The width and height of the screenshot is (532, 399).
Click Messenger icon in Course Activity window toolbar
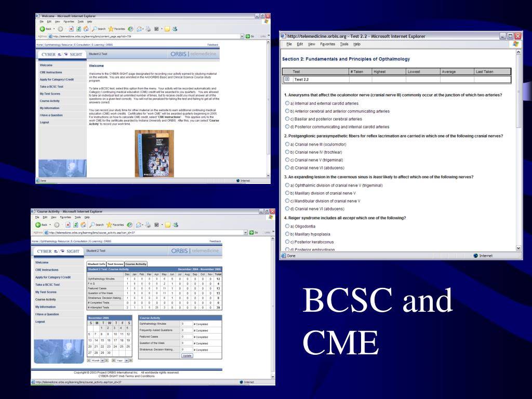176,225
